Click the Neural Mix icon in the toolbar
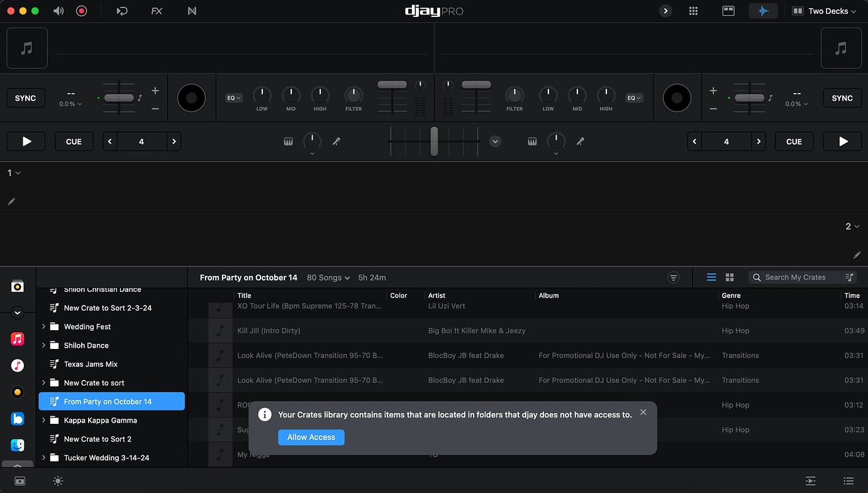 tap(192, 11)
